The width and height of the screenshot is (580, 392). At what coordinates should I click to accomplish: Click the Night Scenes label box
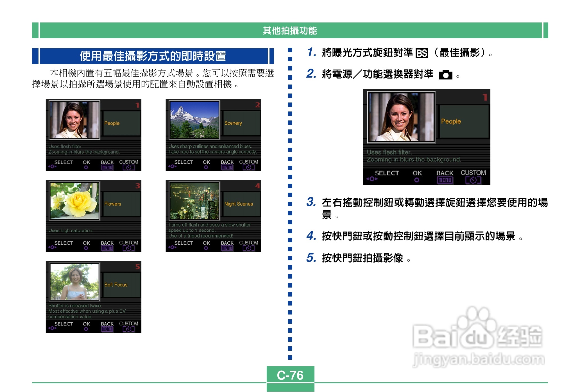(x=241, y=204)
